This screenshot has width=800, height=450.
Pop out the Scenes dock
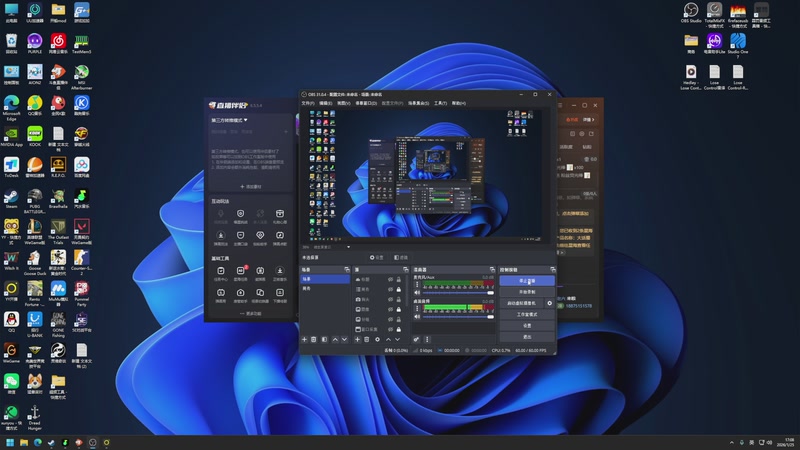[x=347, y=269]
